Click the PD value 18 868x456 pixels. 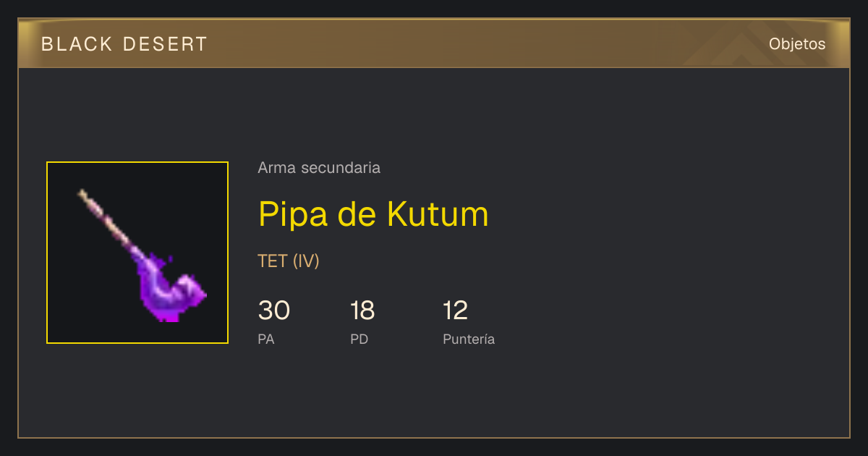362,311
